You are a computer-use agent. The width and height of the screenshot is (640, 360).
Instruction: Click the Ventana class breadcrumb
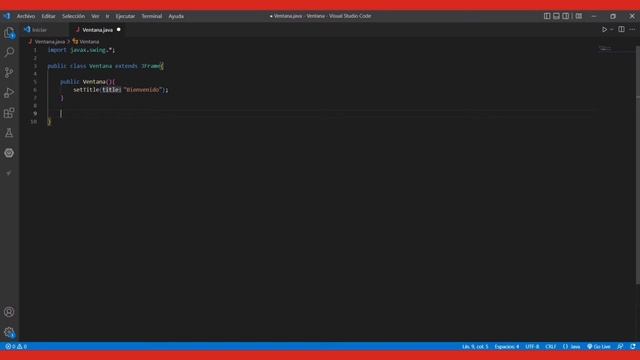point(86,42)
